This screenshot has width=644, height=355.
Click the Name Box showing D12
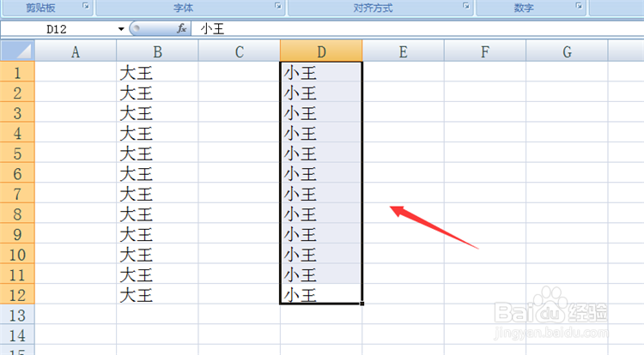[58, 29]
